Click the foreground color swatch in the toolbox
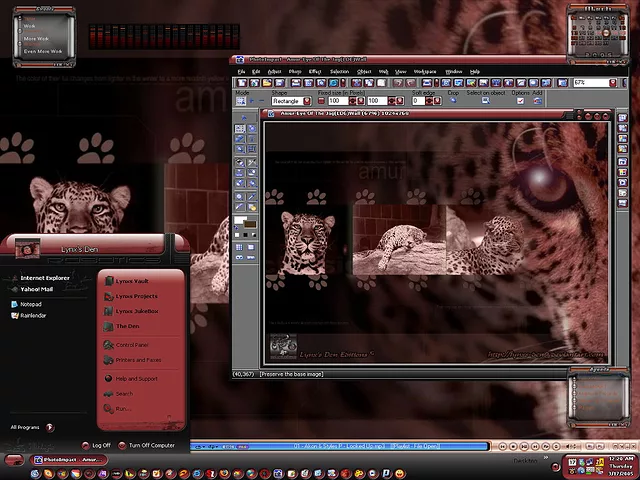This screenshot has height=480, width=640. 240,220
